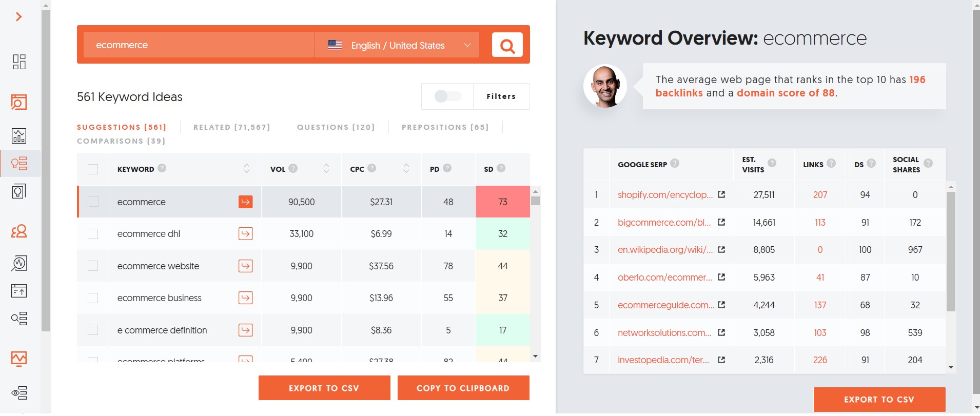Viewport: 980px width, 416px height.
Task: Open the bar chart report sidebar icon
Action: [19, 136]
